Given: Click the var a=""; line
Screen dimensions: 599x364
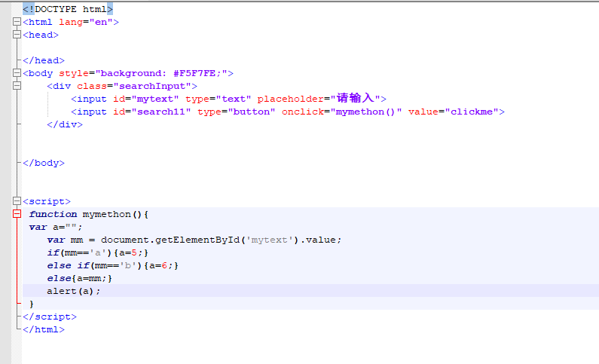Looking at the screenshot, I should coord(56,227).
